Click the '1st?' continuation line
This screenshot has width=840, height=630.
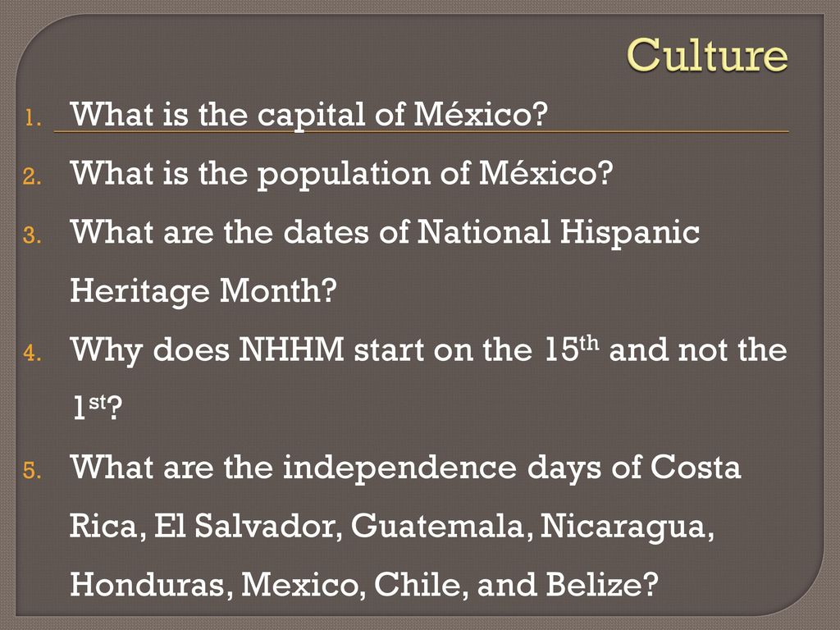tap(97, 408)
